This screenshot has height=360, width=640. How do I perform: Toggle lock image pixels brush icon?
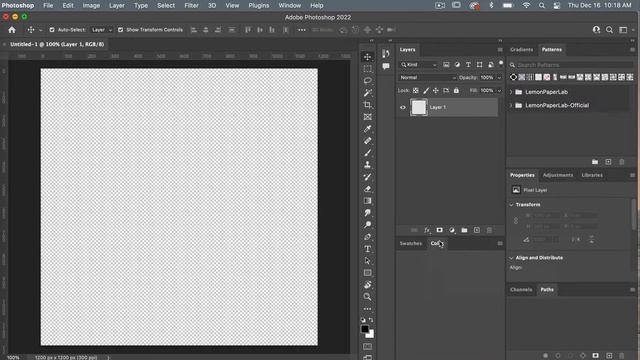pos(426,91)
